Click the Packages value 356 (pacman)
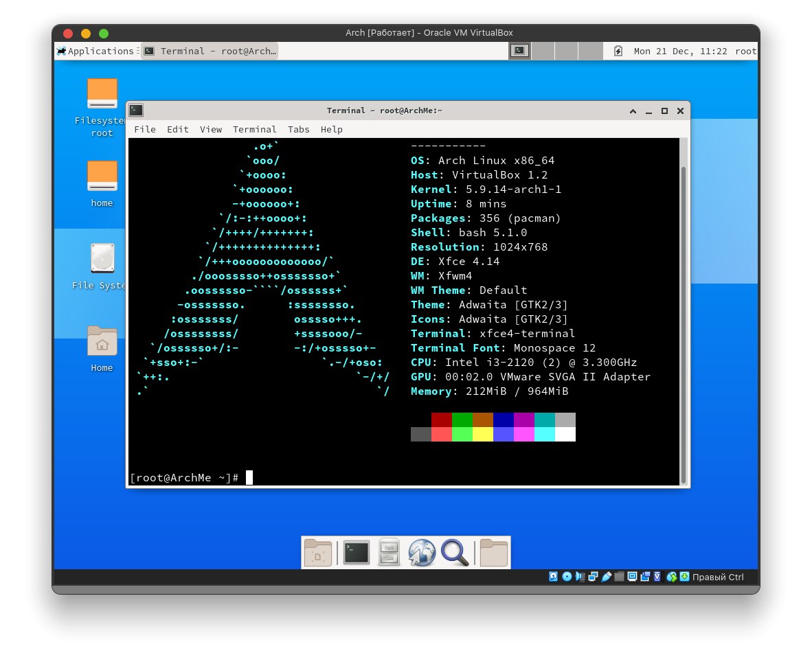 tap(520, 218)
